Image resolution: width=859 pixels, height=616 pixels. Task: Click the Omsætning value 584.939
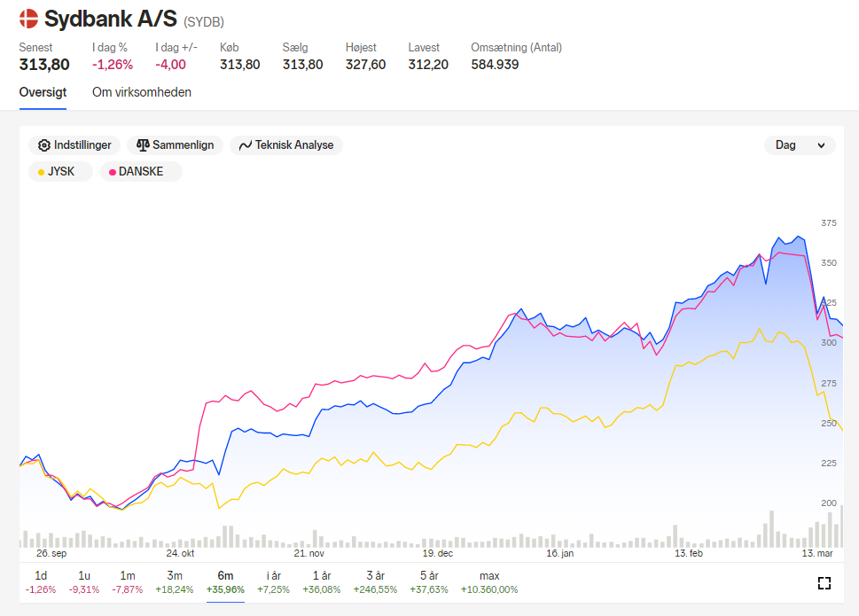coord(495,65)
